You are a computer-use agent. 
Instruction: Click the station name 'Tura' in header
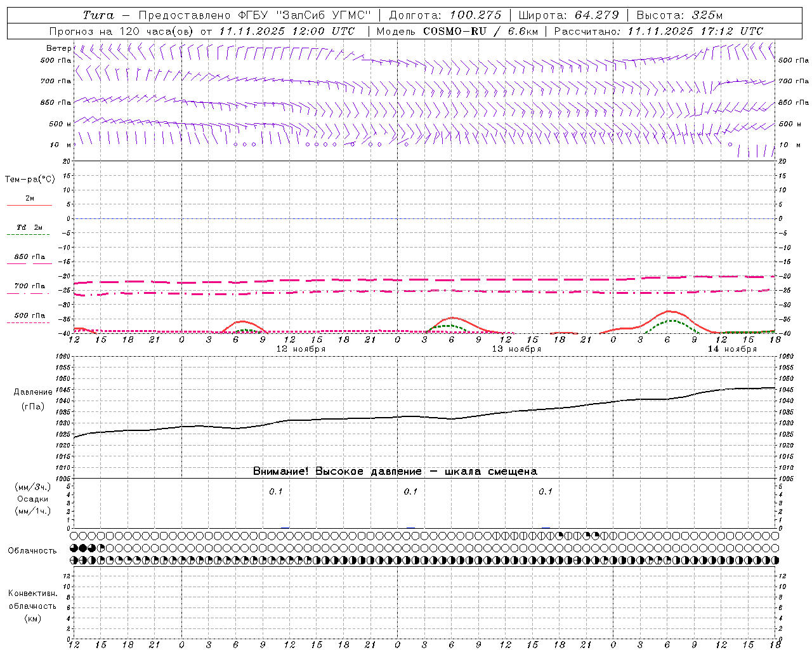[98, 15]
